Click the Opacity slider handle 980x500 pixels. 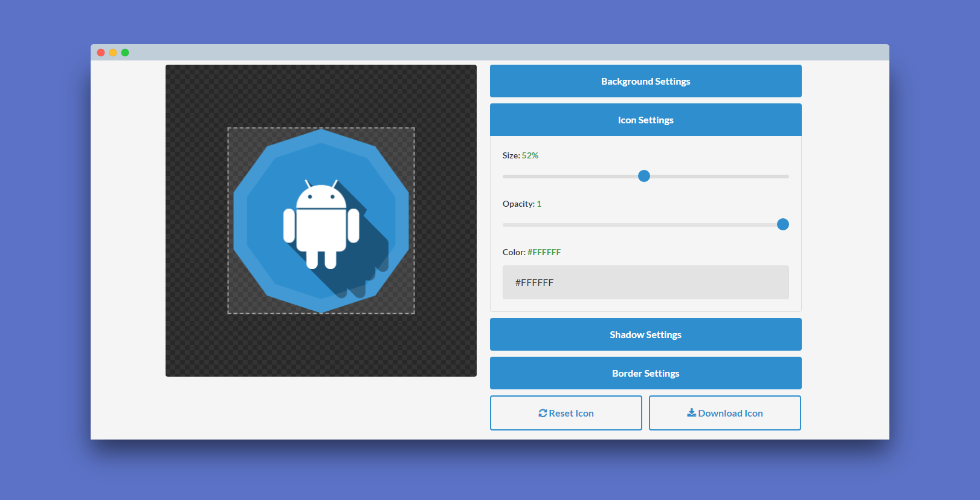point(783,224)
